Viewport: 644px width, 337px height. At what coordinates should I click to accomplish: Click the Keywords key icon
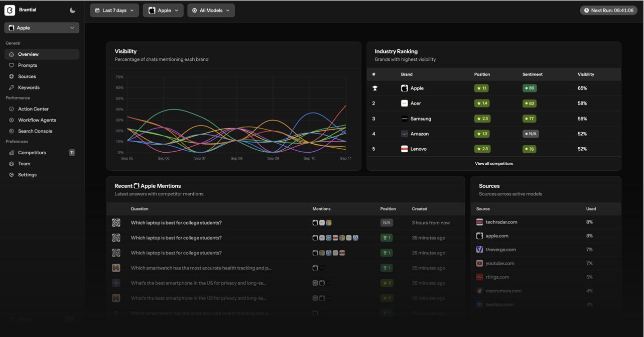[12, 87]
